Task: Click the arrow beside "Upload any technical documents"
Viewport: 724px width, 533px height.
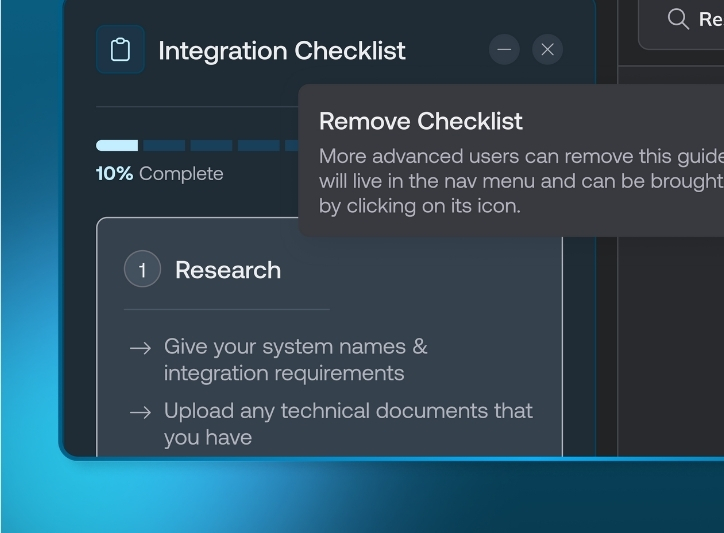Action: [x=141, y=412]
